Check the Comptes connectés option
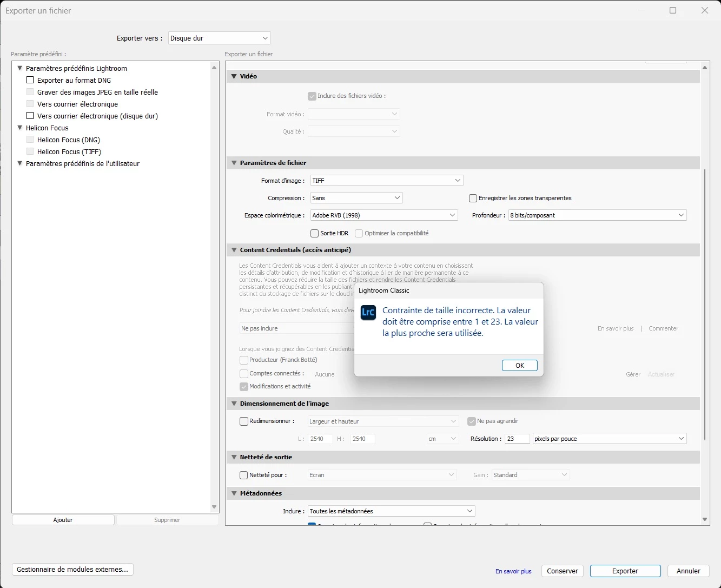721x588 pixels. click(x=244, y=373)
